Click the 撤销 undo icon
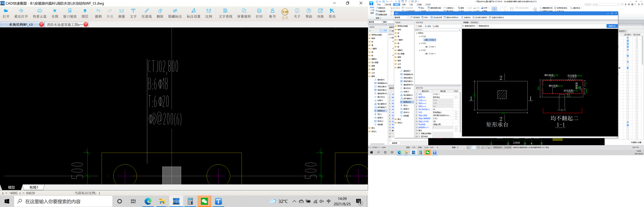Screen dimensions: 644x207 (x=98, y=13)
